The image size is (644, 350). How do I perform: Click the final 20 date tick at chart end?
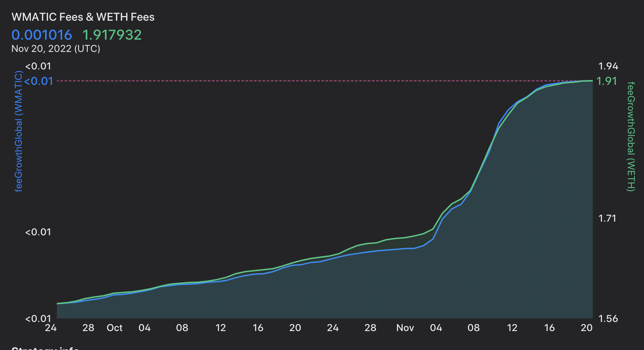coord(586,328)
